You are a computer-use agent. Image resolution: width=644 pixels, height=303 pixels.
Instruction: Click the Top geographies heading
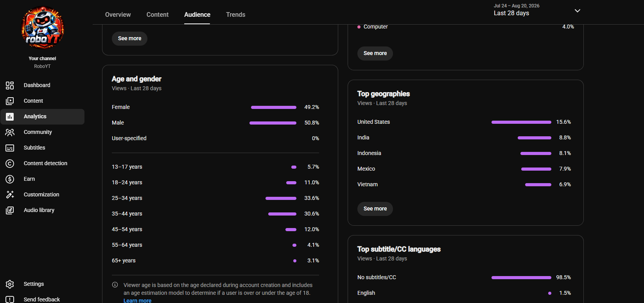point(384,94)
